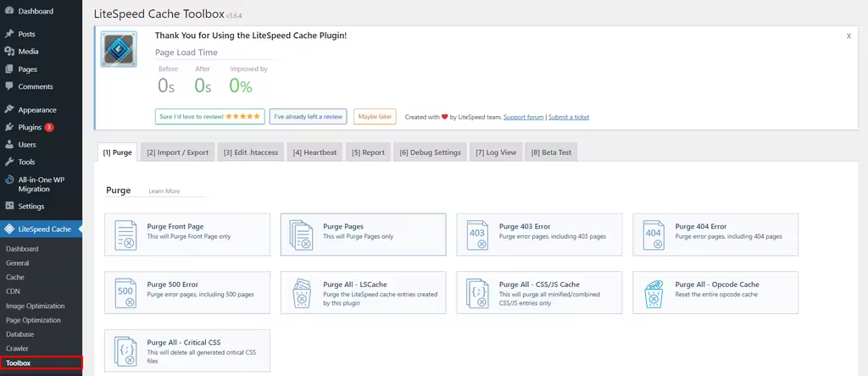Click the Purge Front Page document icon
Screen dimensions: 868x376
pyautogui.click(x=125, y=235)
